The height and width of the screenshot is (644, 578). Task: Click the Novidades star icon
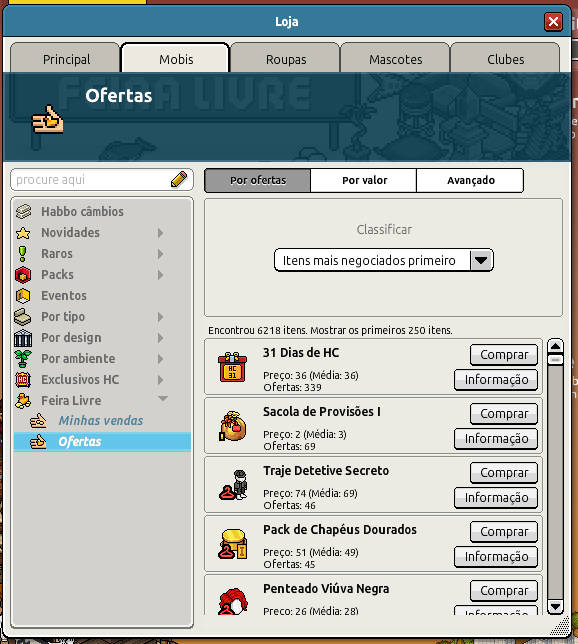23,233
